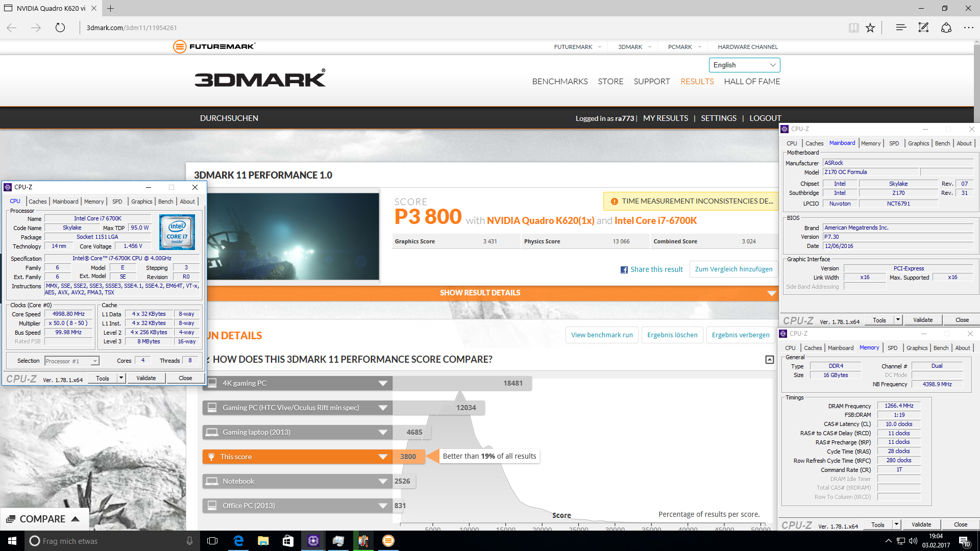Open SPD tab in Memory CPU-Z window
Screen dimensions: 980x551
[892, 348]
